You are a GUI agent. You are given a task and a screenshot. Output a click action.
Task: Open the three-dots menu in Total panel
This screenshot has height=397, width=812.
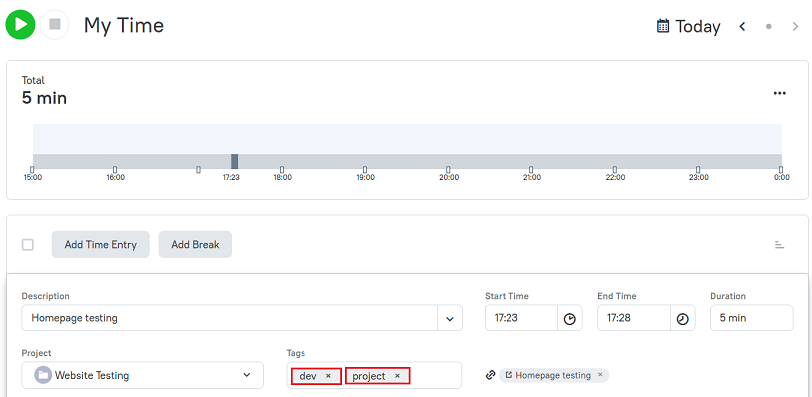pyautogui.click(x=779, y=93)
